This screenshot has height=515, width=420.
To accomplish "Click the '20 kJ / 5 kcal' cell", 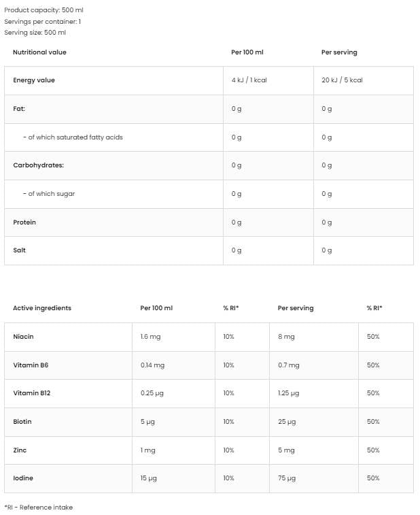I will point(342,80).
